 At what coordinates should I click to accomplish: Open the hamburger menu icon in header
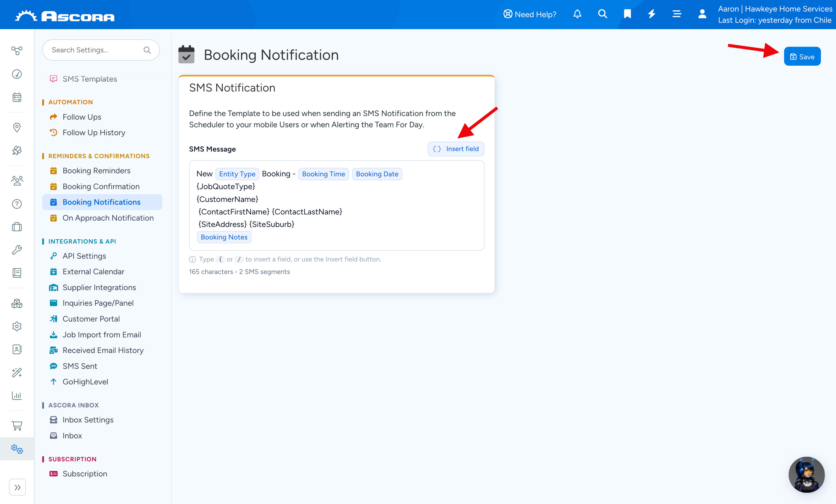pyautogui.click(x=677, y=14)
